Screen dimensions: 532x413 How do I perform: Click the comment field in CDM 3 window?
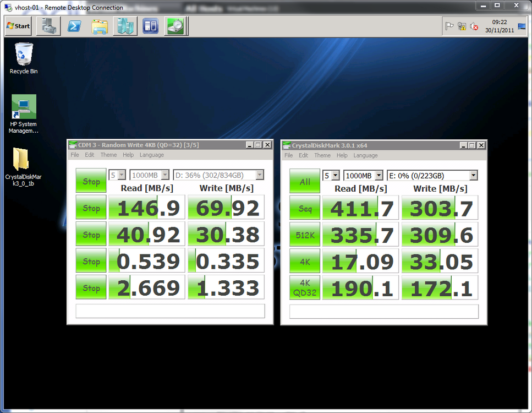(x=171, y=311)
